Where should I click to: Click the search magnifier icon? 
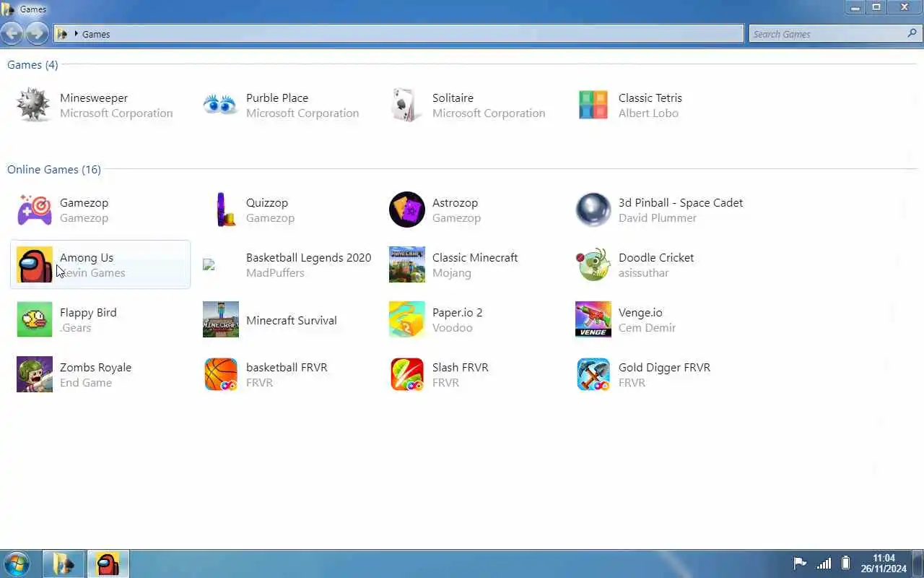pos(912,33)
